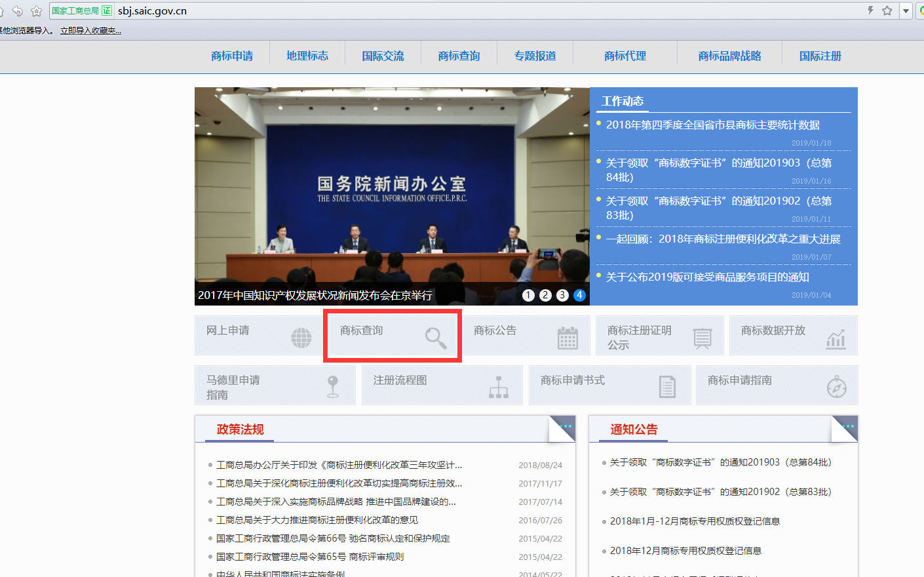This screenshot has width=924, height=577.
Task: Select the 通知公告 section tab
Action: [634, 429]
